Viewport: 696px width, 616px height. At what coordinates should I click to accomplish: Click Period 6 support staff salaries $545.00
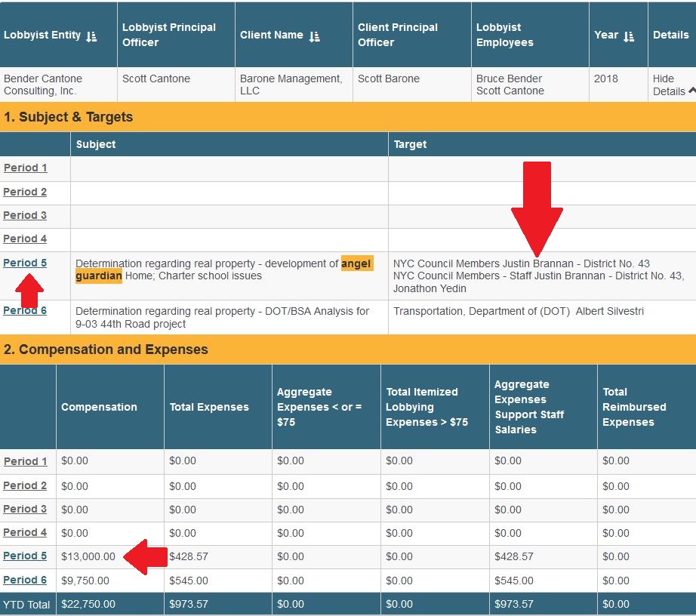[x=514, y=581]
